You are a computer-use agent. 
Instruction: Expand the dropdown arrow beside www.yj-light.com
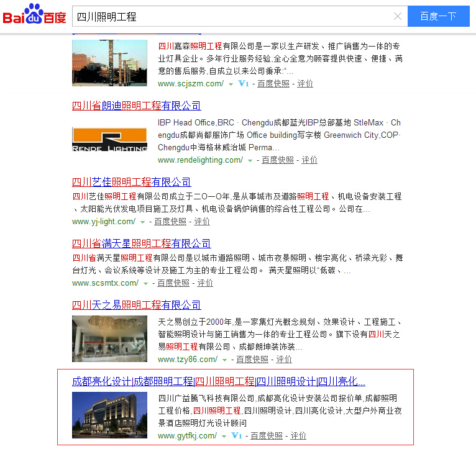click(x=142, y=222)
